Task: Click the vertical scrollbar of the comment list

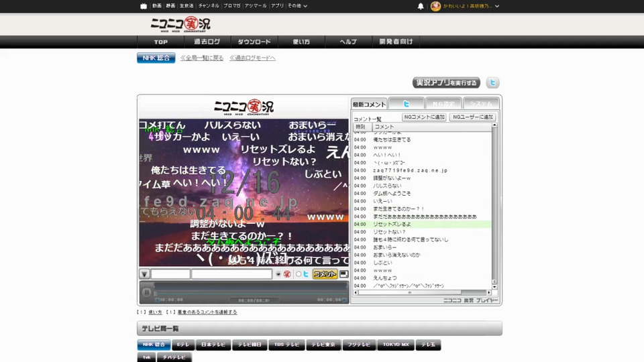Action: (494, 206)
